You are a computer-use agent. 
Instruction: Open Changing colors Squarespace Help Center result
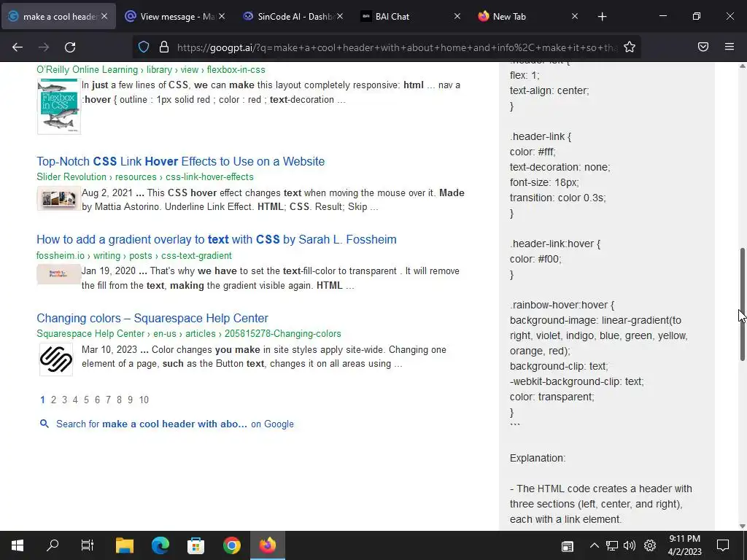(152, 318)
